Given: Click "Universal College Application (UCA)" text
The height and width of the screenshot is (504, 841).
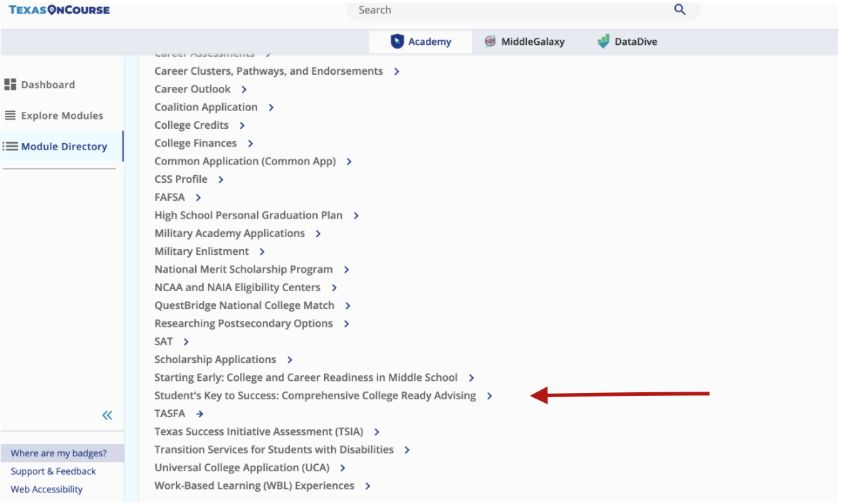Looking at the screenshot, I should click(x=242, y=468).
